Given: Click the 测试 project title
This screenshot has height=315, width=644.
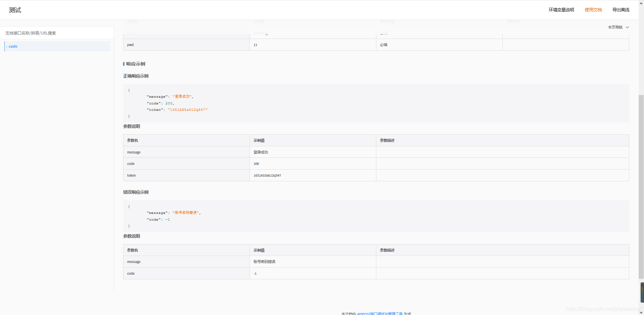Looking at the screenshot, I should (15, 10).
